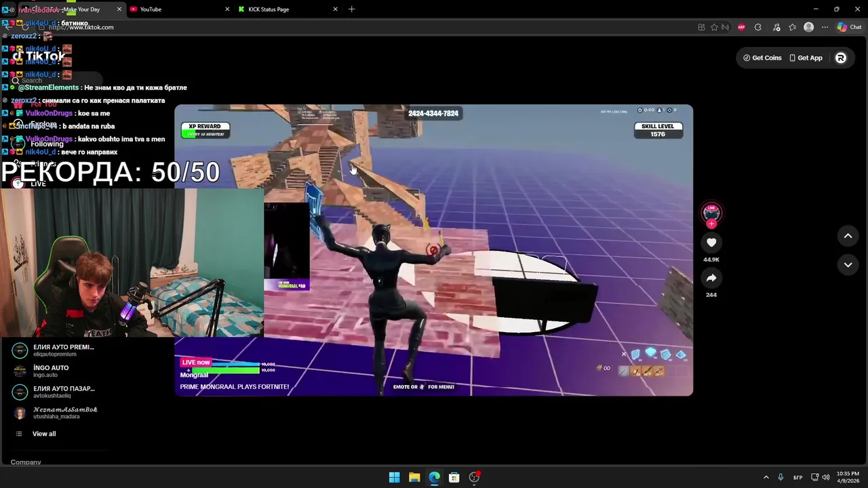Image resolution: width=868 pixels, height=488 pixels.
Task: Open media control music icon in toolbar
Action: click(x=776, y=27)
